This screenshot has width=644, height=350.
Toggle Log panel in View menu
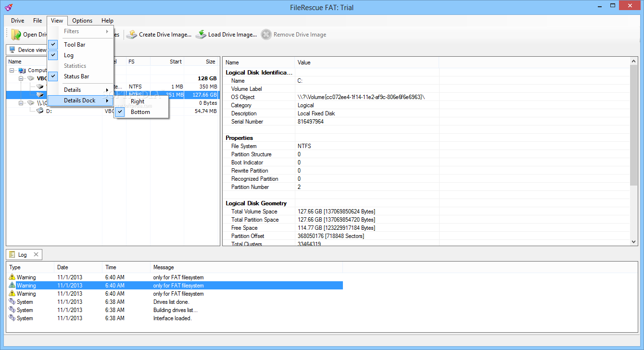pos(80,55)
